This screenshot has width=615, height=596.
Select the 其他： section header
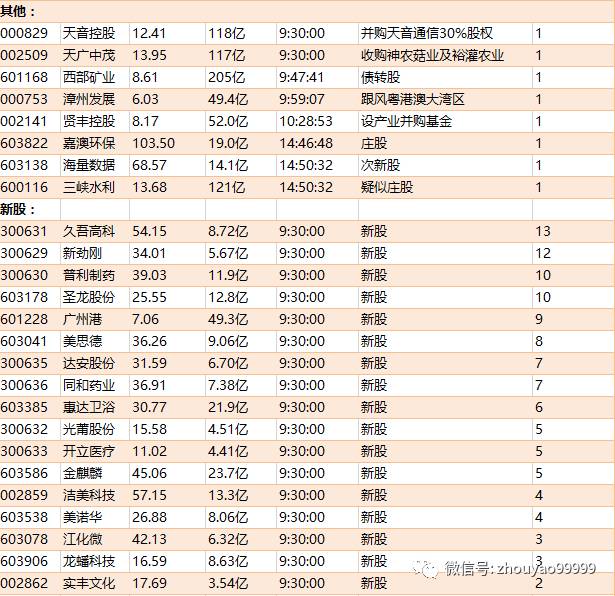tap(18, 11)
